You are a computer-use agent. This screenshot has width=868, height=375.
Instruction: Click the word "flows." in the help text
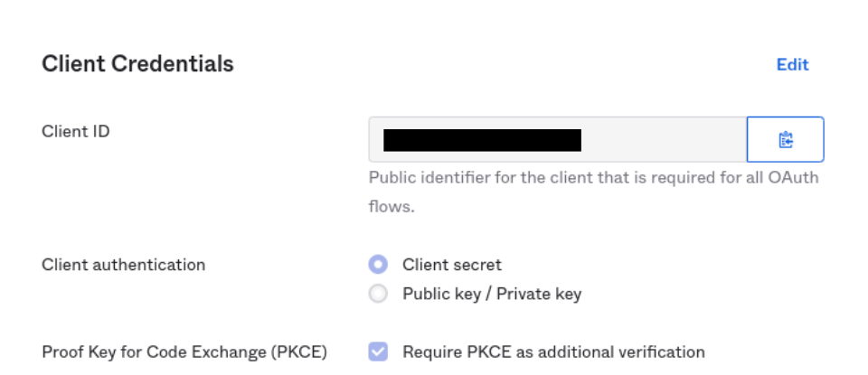(392, 208)
